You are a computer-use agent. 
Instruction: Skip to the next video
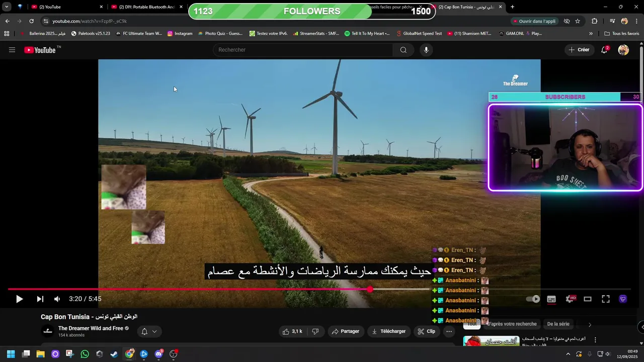pyautogui.click(x=40, y=299)
